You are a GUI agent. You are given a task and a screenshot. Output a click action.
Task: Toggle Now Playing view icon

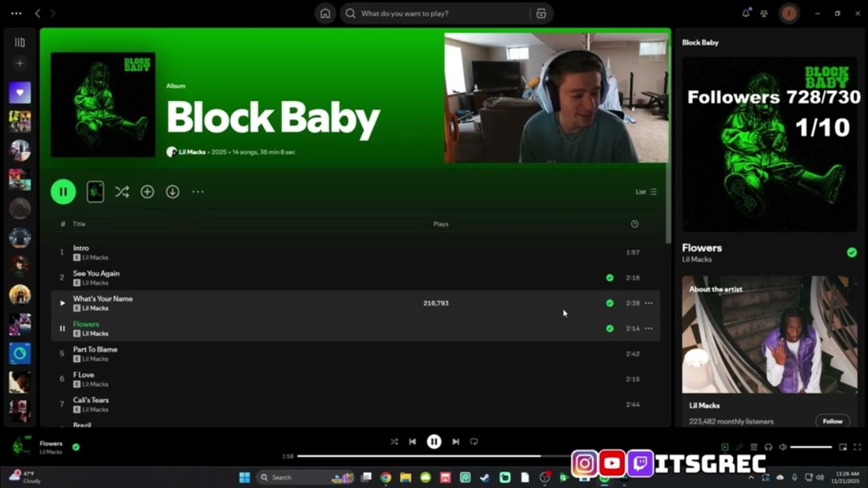725,447
